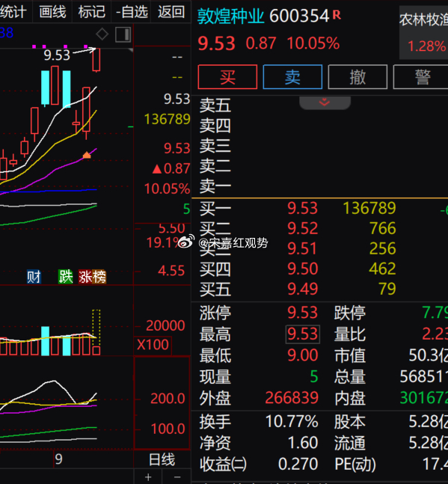The height and width of the screenshot is (484, 448).
Task: Click the 卖五 row label
Action: click(x=215, y=105)
